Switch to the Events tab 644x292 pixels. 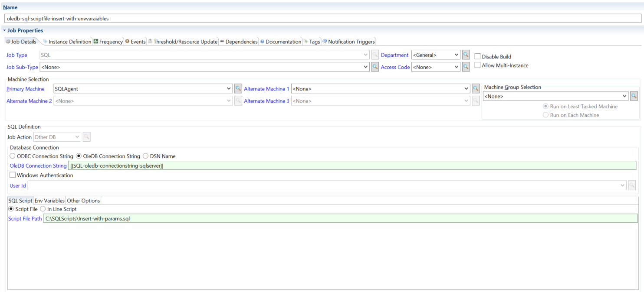pyautogui.click(x=135, y=42)
